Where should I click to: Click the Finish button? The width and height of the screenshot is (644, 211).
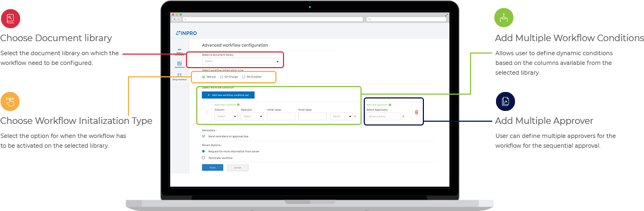[212, 168]
